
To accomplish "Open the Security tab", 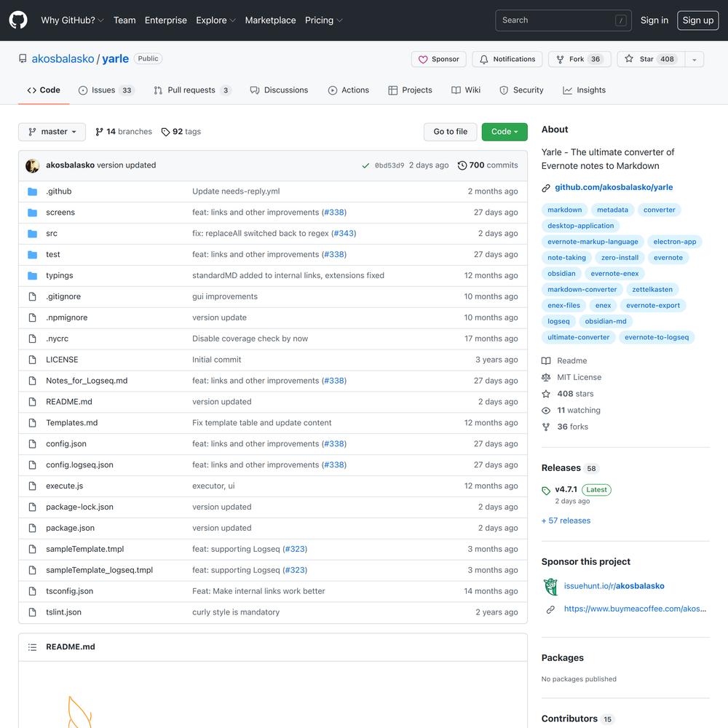I will [521, 90].
